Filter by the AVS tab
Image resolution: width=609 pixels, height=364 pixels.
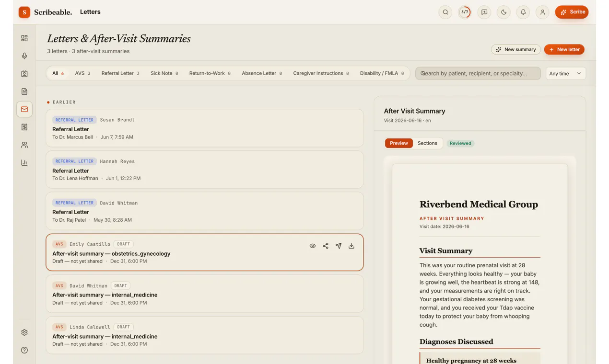pyautogui.click(x=82, y=73)
